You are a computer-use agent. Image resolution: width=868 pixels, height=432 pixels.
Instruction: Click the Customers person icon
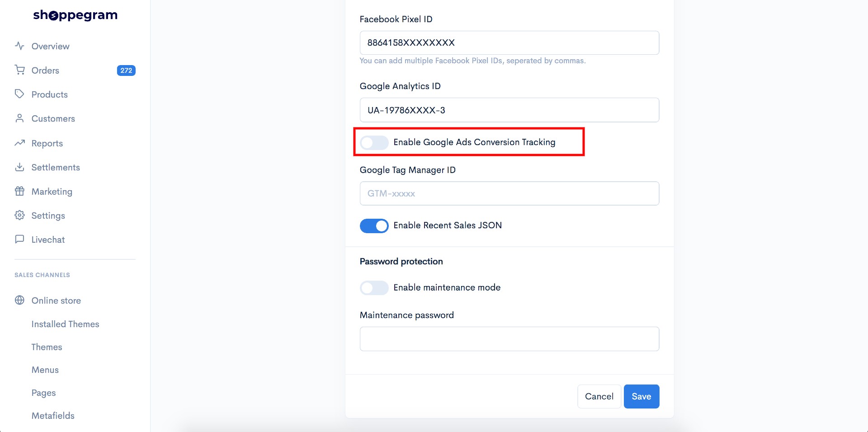point(19,118)
